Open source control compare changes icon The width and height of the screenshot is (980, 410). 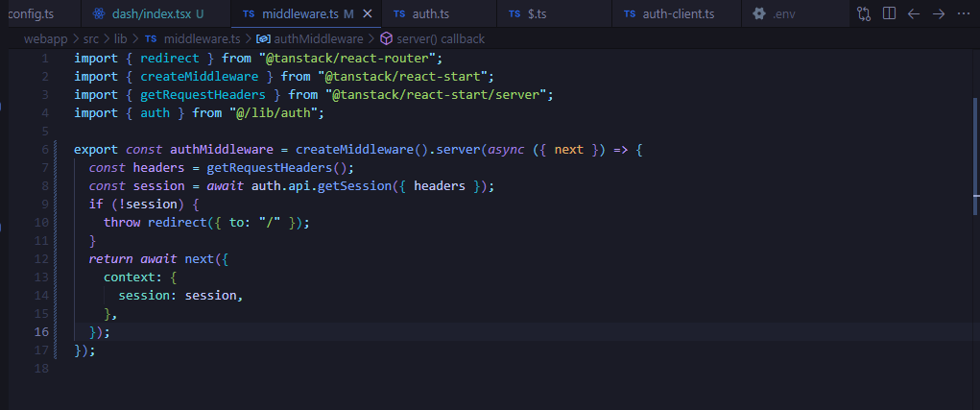pos(864,13)
